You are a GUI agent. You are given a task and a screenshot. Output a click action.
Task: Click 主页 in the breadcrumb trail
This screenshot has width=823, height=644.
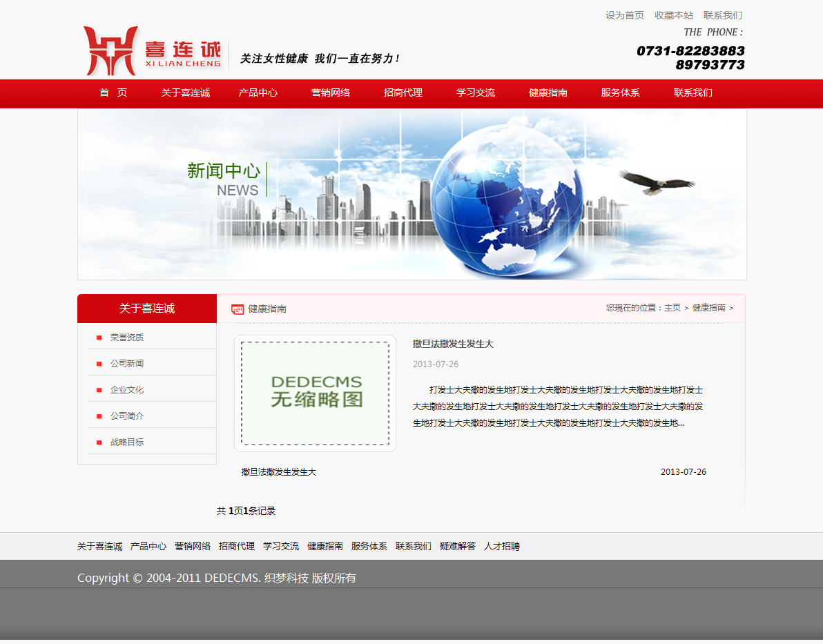tap(672, 308)
